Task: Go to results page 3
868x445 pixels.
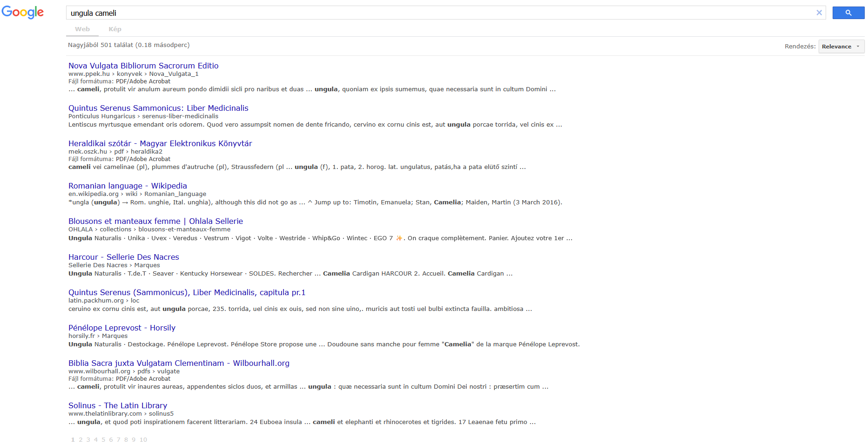Action: [x=88, y=440]
